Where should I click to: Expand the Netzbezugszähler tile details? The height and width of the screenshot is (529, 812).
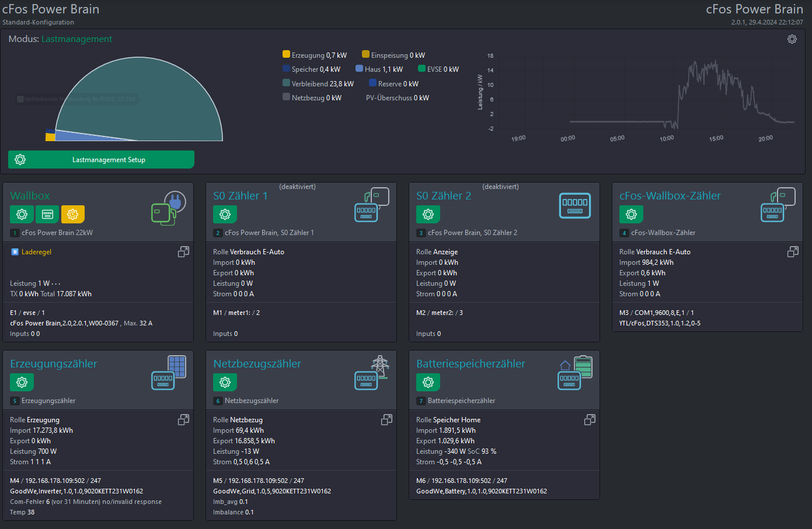click(x=386, y=420)
